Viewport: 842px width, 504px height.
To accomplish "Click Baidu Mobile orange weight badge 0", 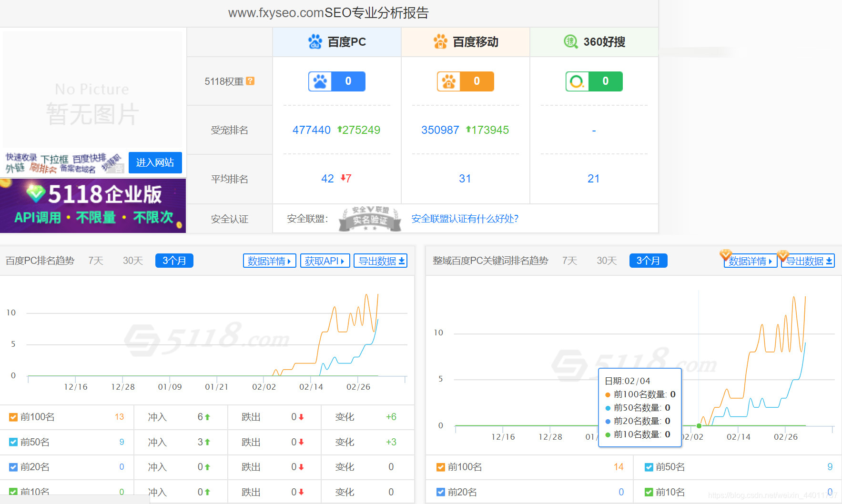I will pos(466,81).
